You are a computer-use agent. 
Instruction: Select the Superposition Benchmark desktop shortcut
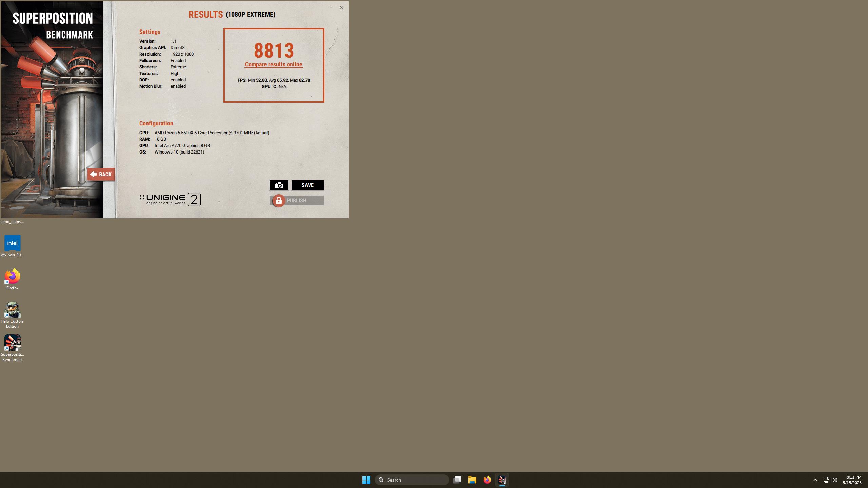[13, 348]
